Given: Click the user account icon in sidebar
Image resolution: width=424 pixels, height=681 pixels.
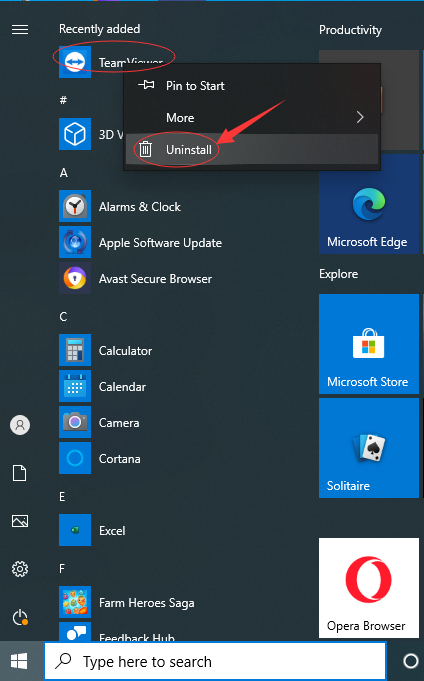Looking at the screenshot, I should tap(20, 425).
